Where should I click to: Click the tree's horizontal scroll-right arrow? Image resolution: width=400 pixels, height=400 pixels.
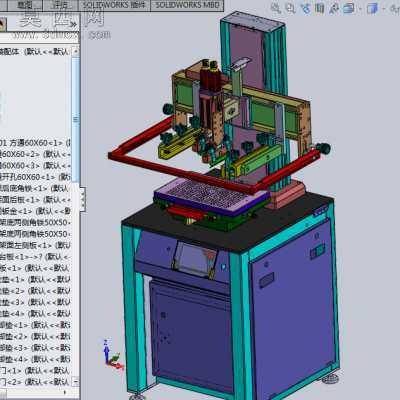(65, 392)
